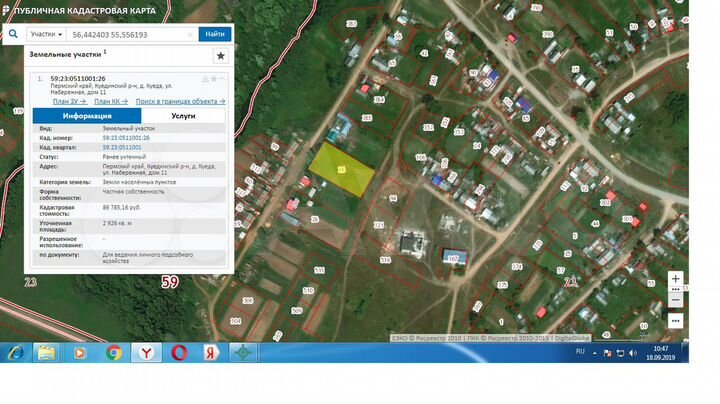720x404 pixels.
Task: Click Поиск в границах объекта link
Action: [x=180, y=101]
